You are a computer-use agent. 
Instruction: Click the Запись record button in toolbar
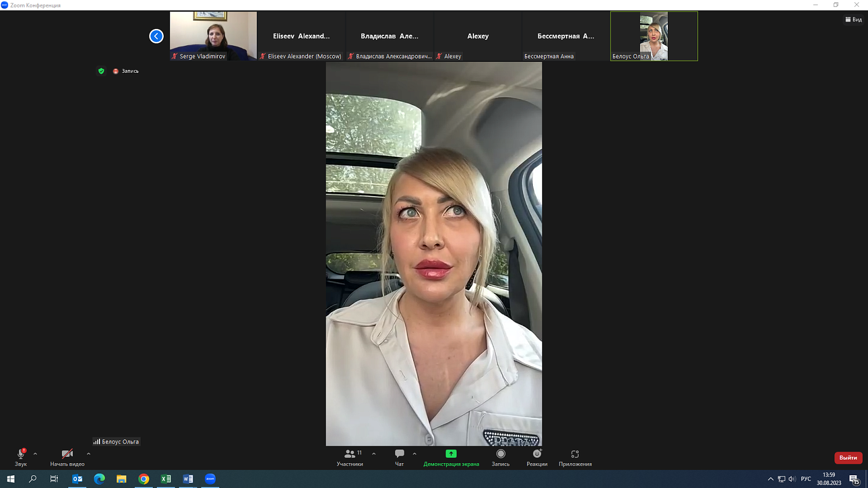point(501,457)
